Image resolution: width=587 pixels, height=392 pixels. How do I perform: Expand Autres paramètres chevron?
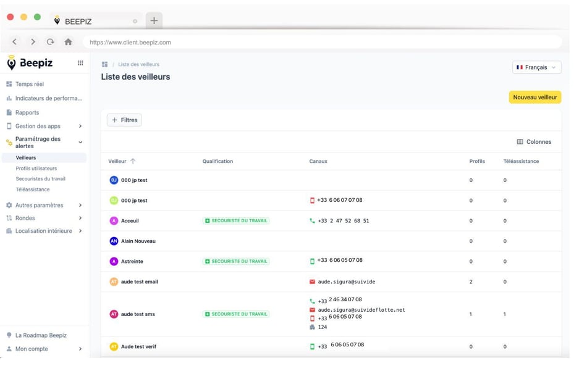coord(80,205)
